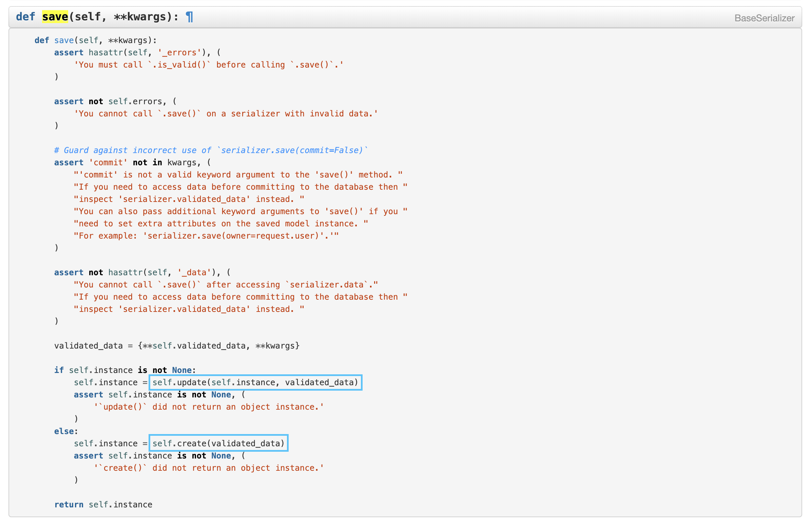Click the highlighted save method name in header

[x=55, y=17]
